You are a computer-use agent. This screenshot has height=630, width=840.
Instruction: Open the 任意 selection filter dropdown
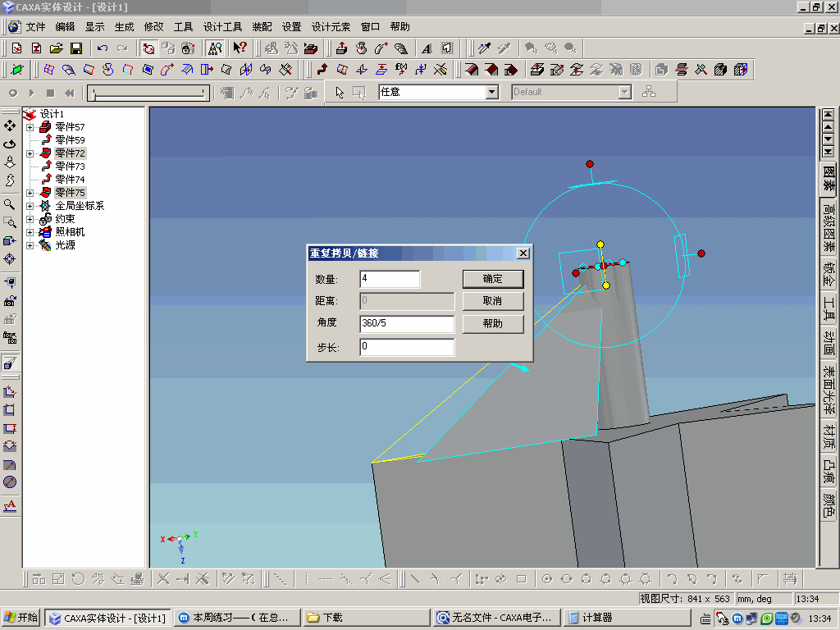[492, 92]
